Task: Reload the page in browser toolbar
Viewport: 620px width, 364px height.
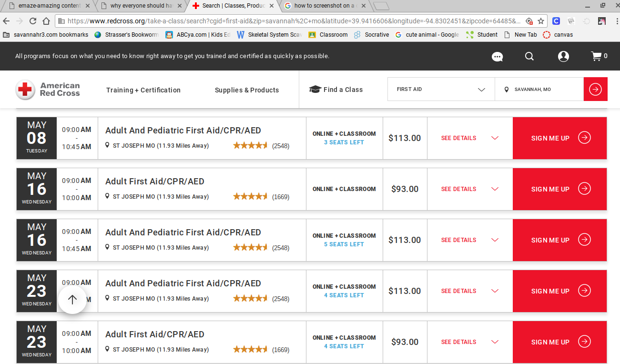Action: [x=33, y=21]
